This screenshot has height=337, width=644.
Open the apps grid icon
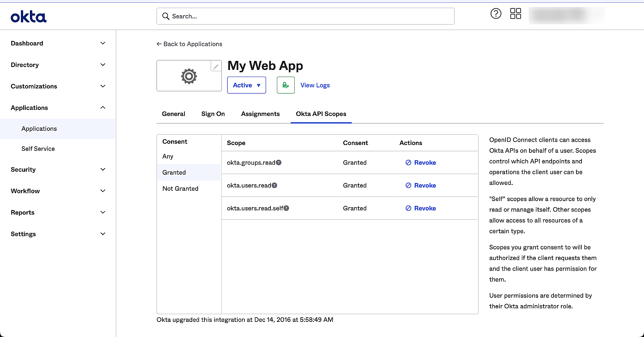515,14
